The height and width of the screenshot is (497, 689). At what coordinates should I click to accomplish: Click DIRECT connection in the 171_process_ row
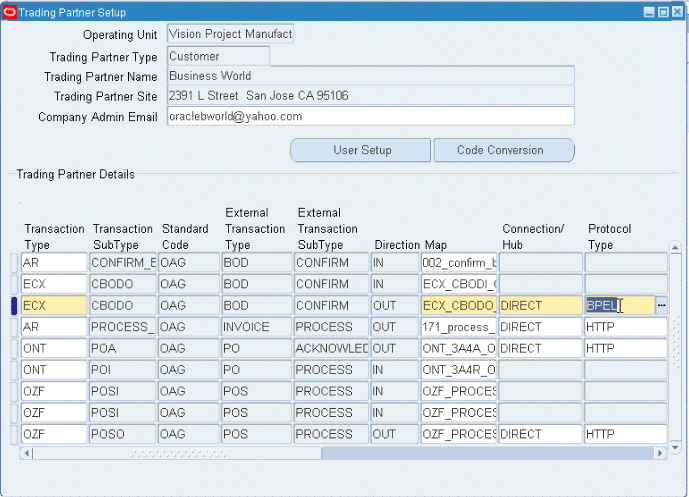(x=540, y=327)
